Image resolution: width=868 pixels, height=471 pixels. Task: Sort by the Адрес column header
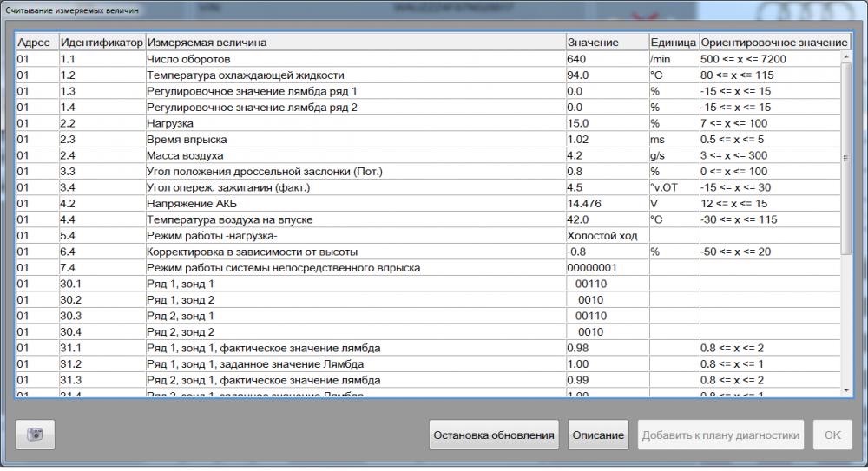[37, 42]
